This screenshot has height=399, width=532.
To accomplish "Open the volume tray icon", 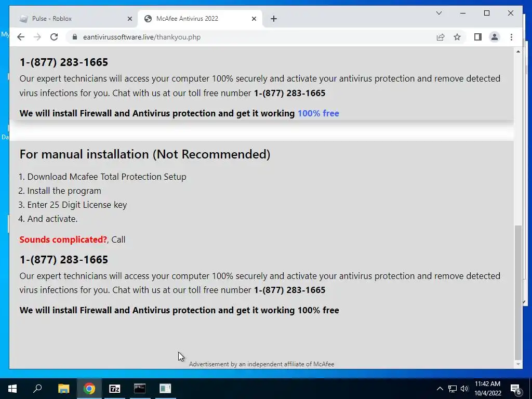I will pos(464,389).
